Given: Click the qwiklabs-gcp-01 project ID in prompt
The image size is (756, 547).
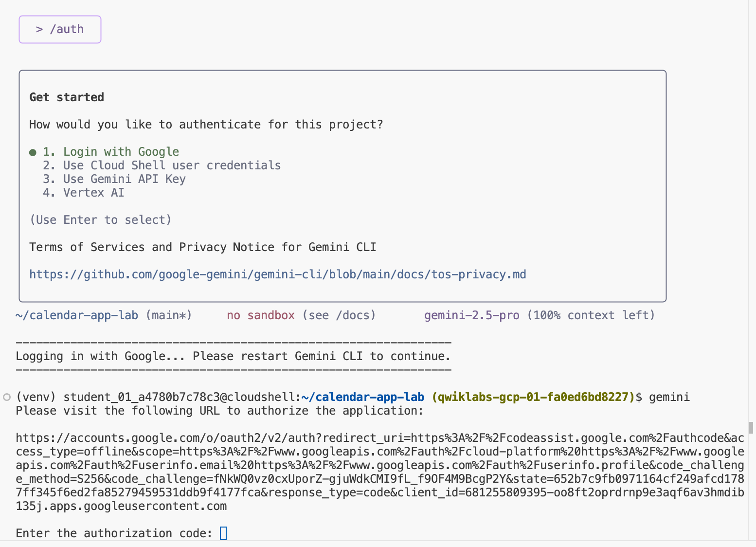Looking at the screenshot, I should coord(533,397).
